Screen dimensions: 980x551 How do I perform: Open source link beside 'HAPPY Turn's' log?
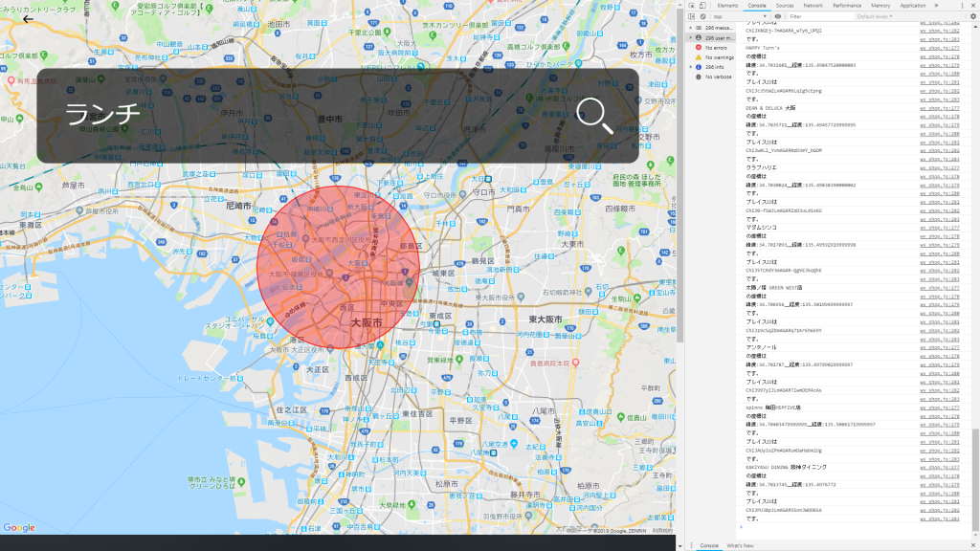(940, 48)
